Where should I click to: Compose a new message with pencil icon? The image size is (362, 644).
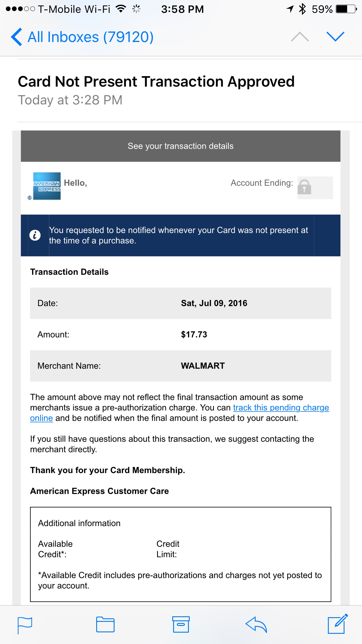click(x=338, y=624)
